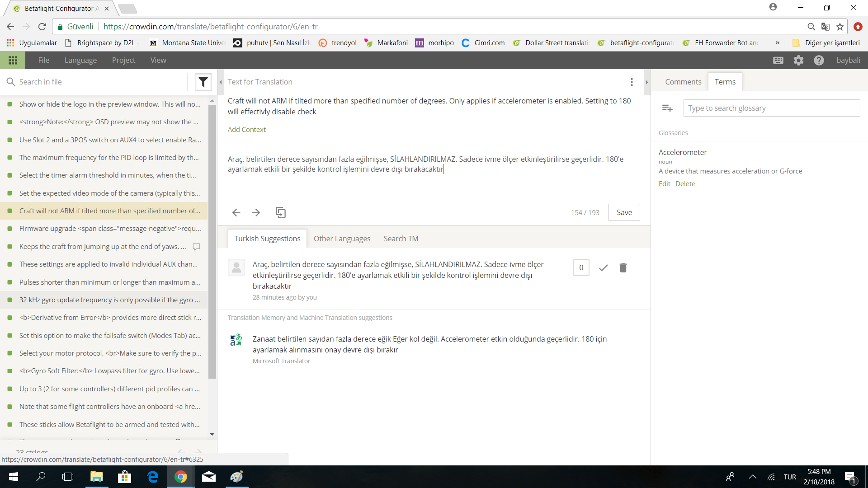Collapse the left strings panel arrow
The height and width of the screenshot is (488, 868).
pyautogui.click(x=221, y=82)
